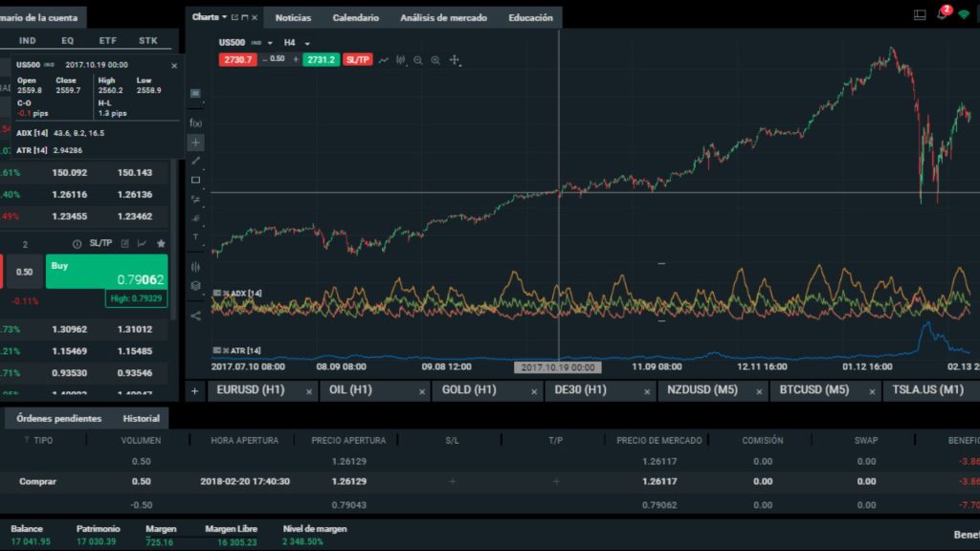Switch to the Historial tab
The height and width of the screenshot is (551, 980).
coord(142,418)
